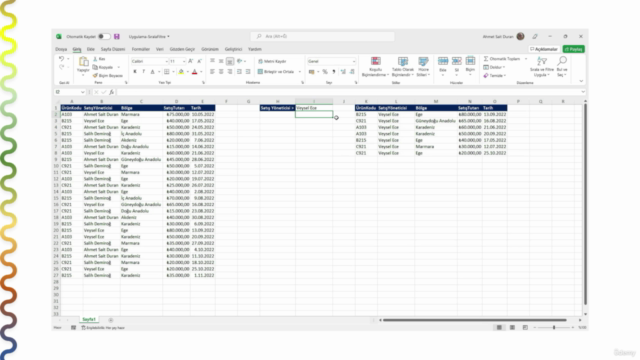Viewport: 640px width, 360px height.
Task: Open the Temizle clear dropdown
Action: (495, 76)
